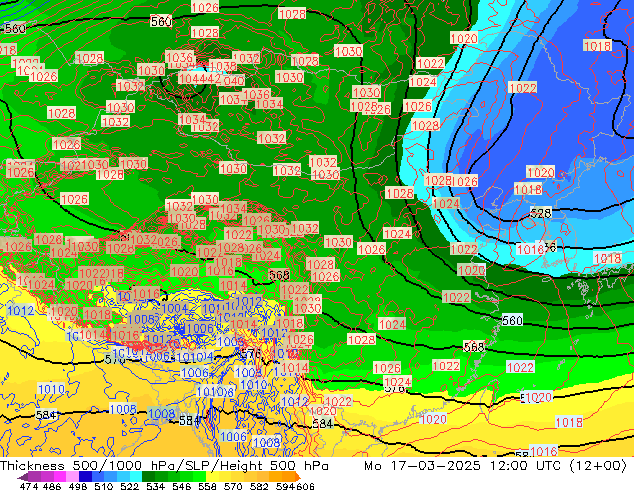Click the 1040 pressure label

[x=233, y=80]
